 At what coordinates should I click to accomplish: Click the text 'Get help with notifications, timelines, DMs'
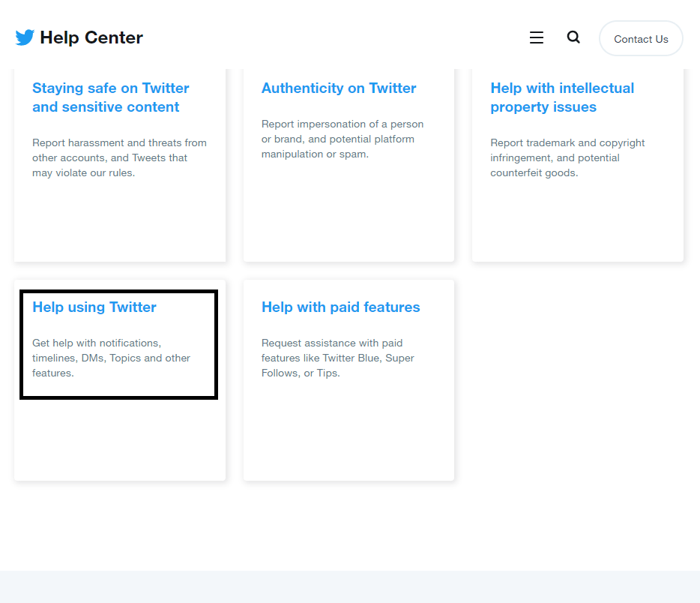click(x=97, y=350)
